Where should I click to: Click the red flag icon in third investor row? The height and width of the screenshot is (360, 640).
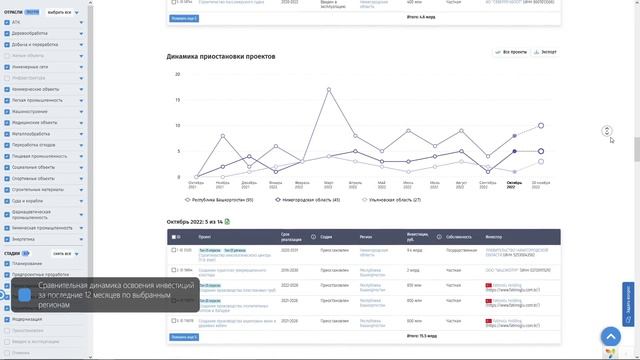[x=489, y=285]
